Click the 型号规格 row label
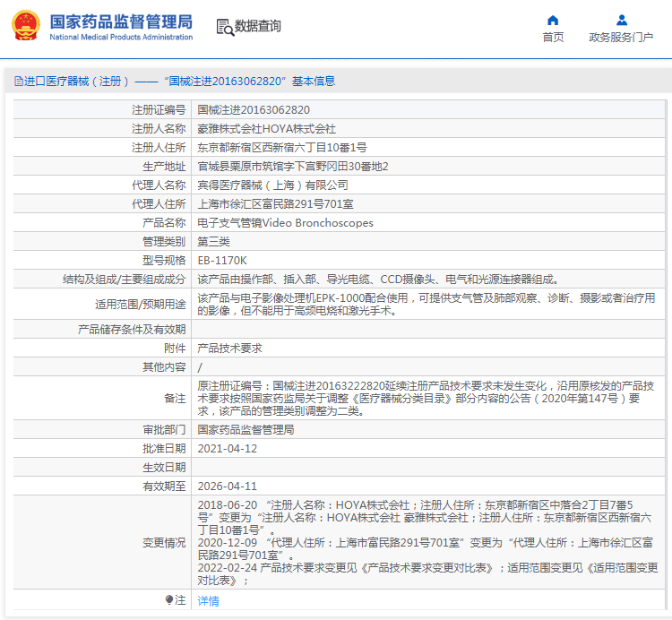This screenshot has width=672, height=620. 164,261
